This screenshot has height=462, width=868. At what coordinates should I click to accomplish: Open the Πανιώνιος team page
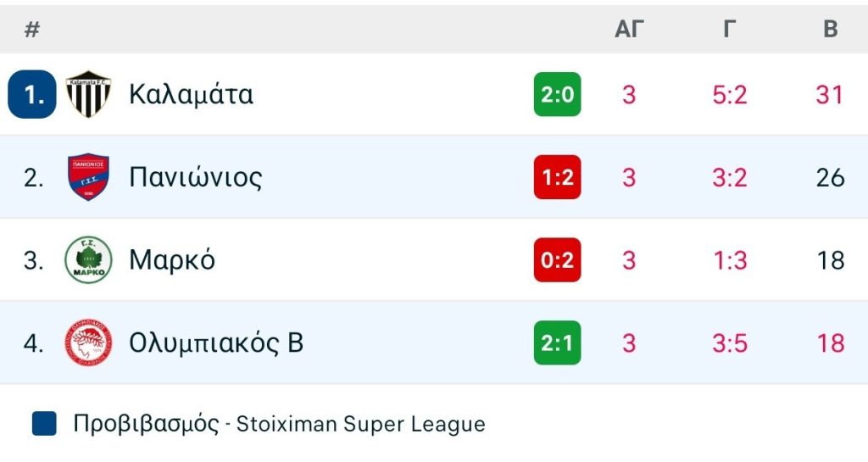[196, 177]
